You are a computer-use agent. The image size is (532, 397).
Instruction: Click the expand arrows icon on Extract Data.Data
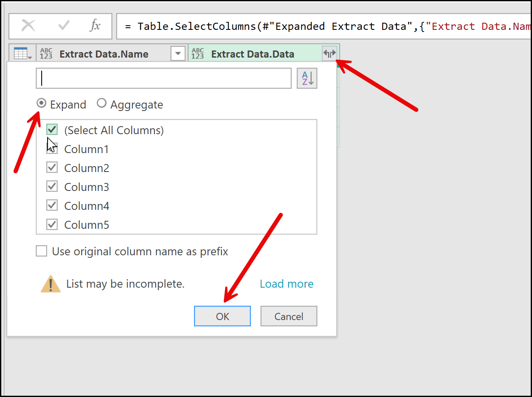330,53
